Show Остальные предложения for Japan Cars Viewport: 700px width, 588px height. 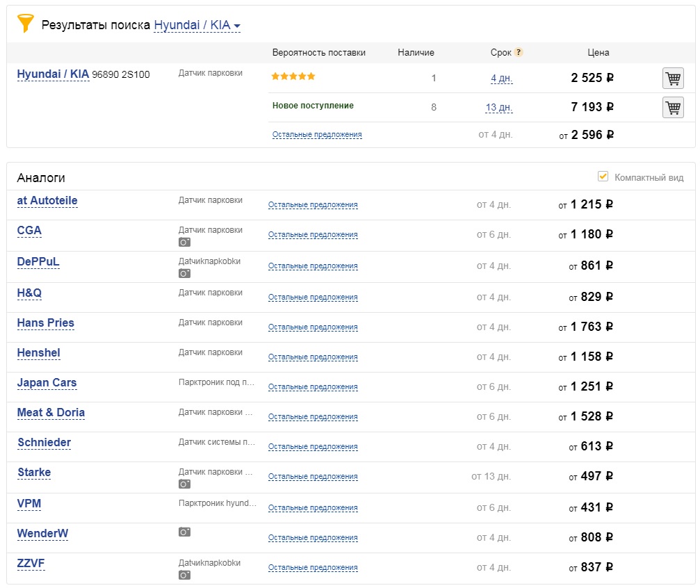click(x=313, y=386)
